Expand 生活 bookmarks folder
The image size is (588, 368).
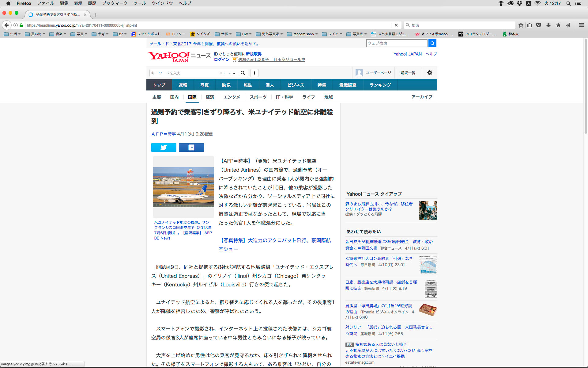coord(12,34)
